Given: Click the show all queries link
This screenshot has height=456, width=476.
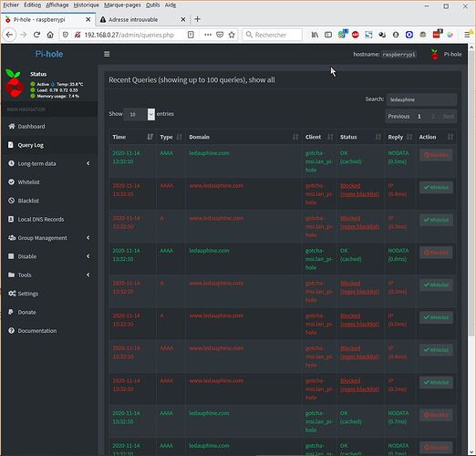Looking at the screenshot, I should 262,80.
